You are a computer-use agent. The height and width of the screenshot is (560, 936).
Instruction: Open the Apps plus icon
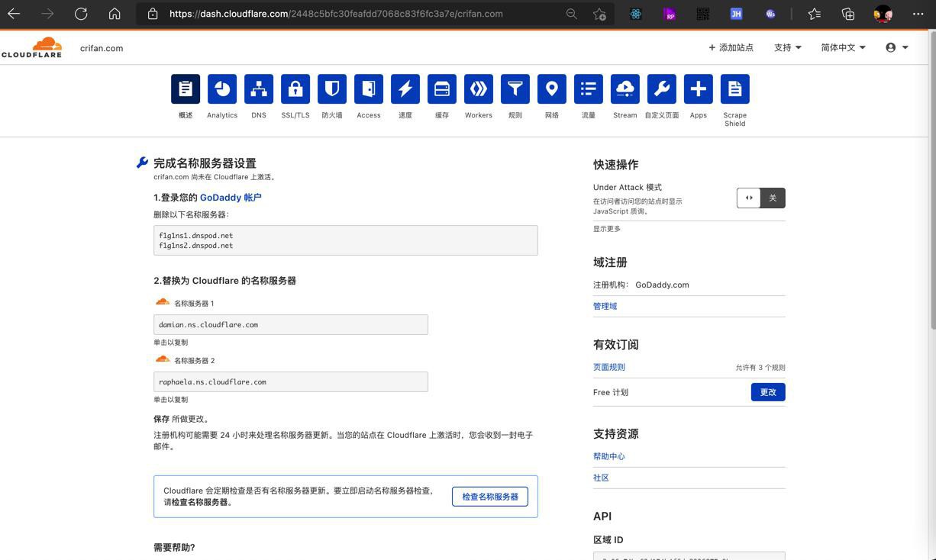click(699, 89)
